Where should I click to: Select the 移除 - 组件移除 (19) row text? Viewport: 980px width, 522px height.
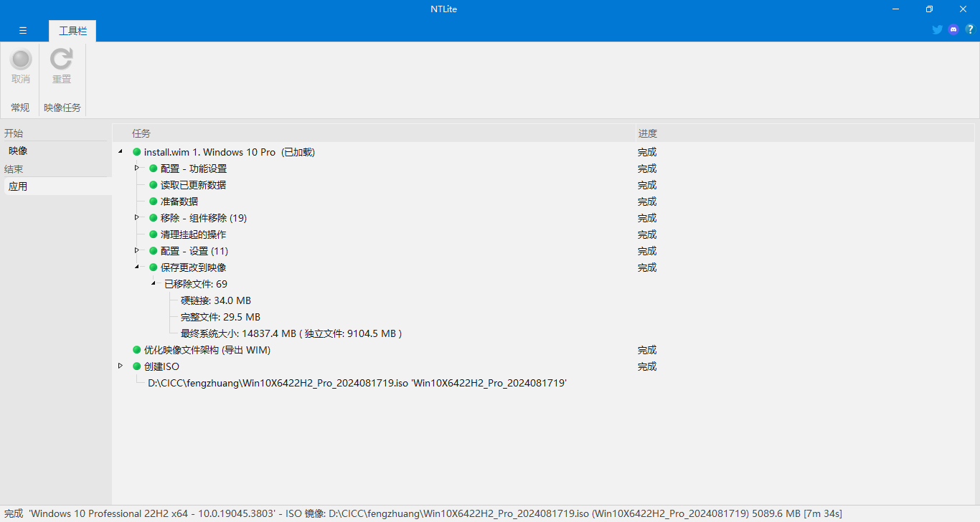[x=204, y=218]
